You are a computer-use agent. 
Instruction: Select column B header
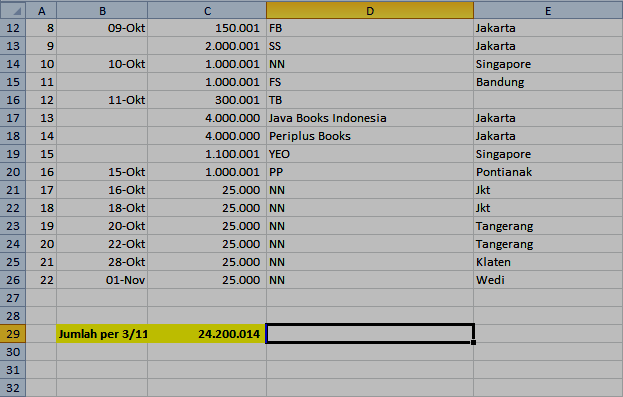pos(102,10)
